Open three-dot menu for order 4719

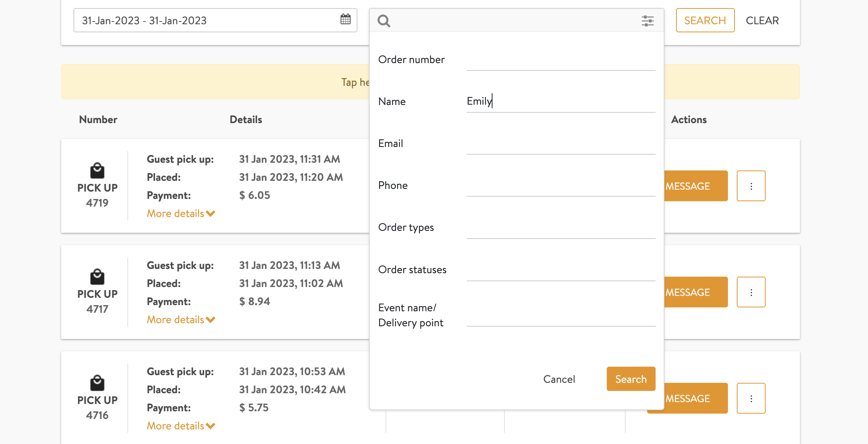click(x=751, y=186)
